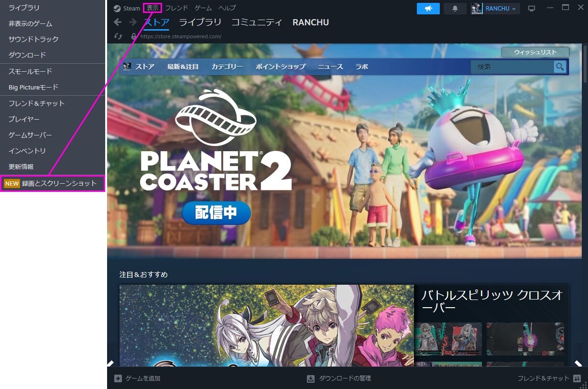This screenshot has height=389, width=588.
Task: Click the Big Picture monitor icon
Action: 531,9
